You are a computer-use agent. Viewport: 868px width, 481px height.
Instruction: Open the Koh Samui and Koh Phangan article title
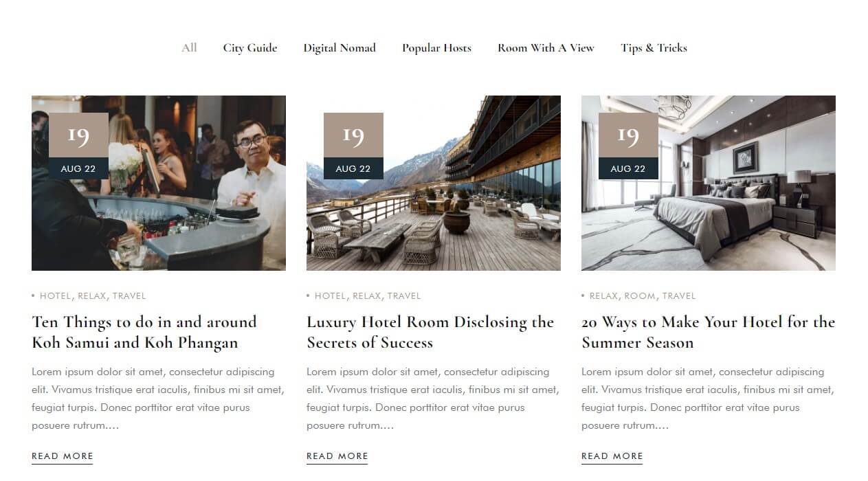pyautogui.click(x=144, y=332)
